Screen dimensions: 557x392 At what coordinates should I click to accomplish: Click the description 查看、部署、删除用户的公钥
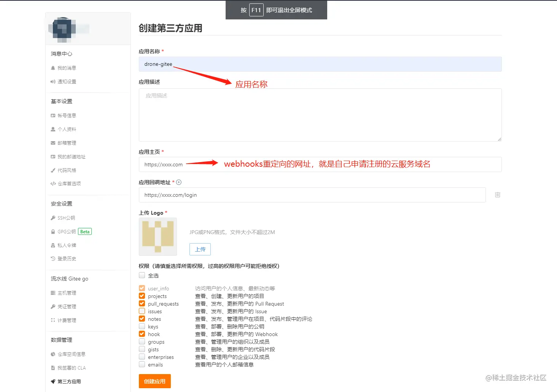229,327
